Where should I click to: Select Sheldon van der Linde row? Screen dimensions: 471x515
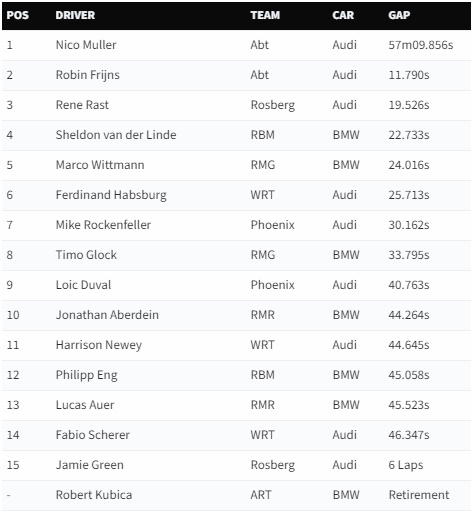pos(236,135)
